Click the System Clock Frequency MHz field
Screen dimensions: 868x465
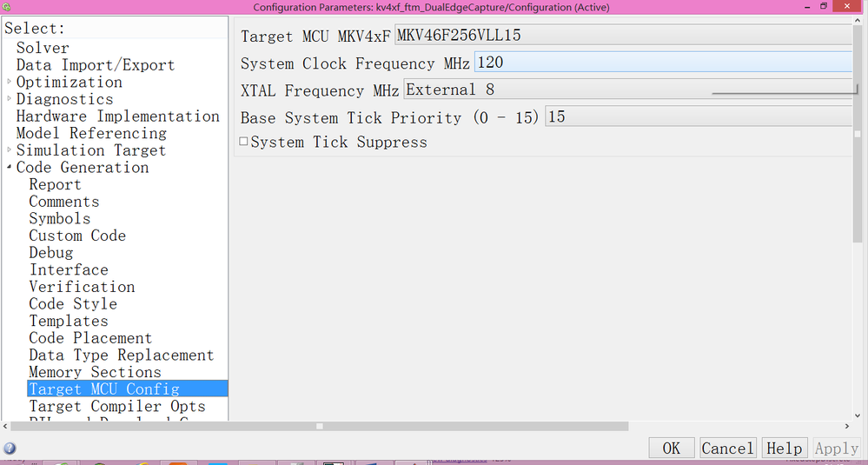point(663,63)
